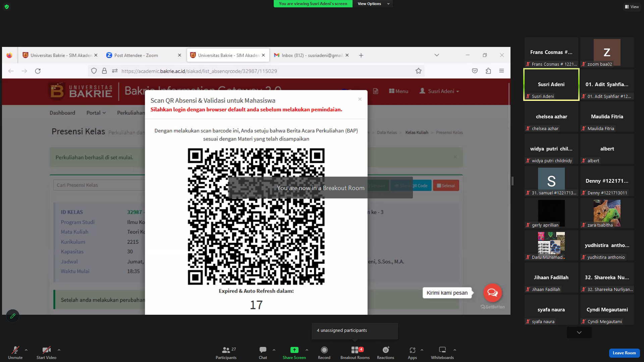Unmute the microphone in Zoom
The image size is (644, 362).
(15, 353)
